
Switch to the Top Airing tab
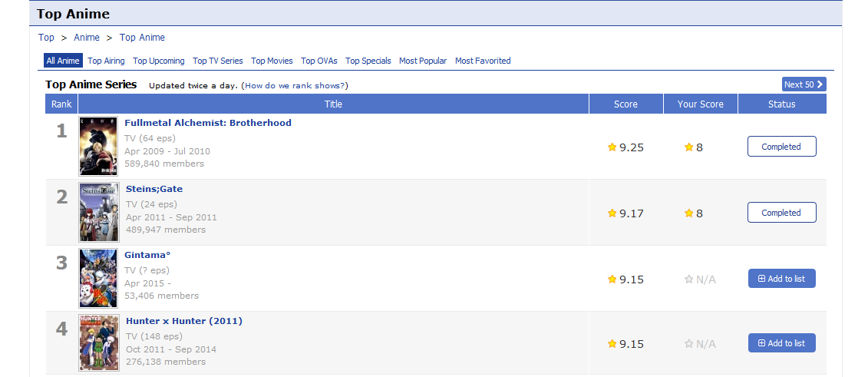click(106, 61)
